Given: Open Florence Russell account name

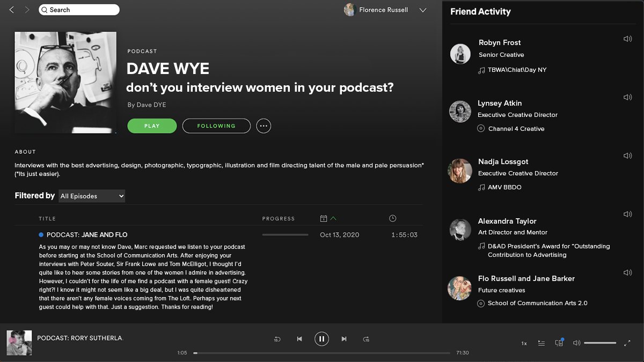Looking at the screenshot, I should point(383,10).
